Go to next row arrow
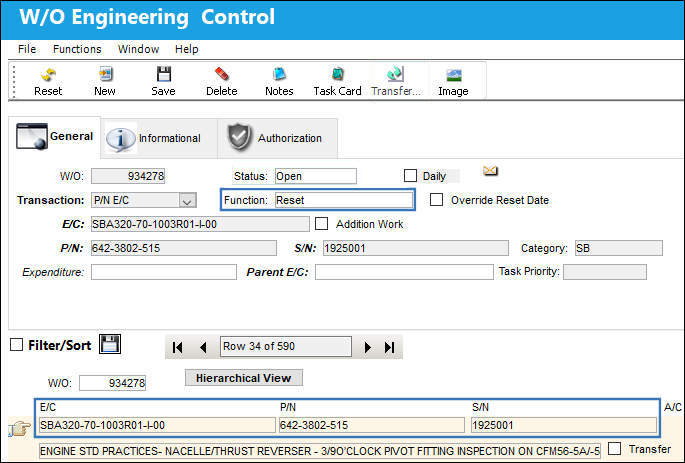This screenshot has height=463, width=685. click(368, 347)
